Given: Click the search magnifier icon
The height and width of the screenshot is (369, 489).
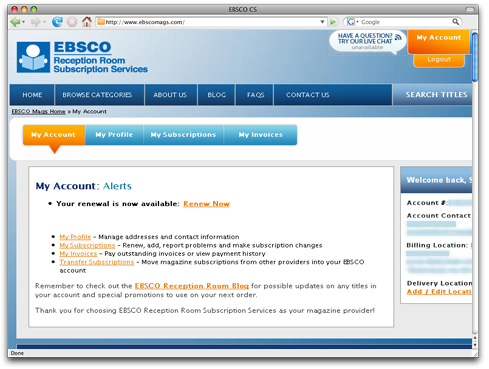Looking at the screenshot, I should click(x=455, y=22).
